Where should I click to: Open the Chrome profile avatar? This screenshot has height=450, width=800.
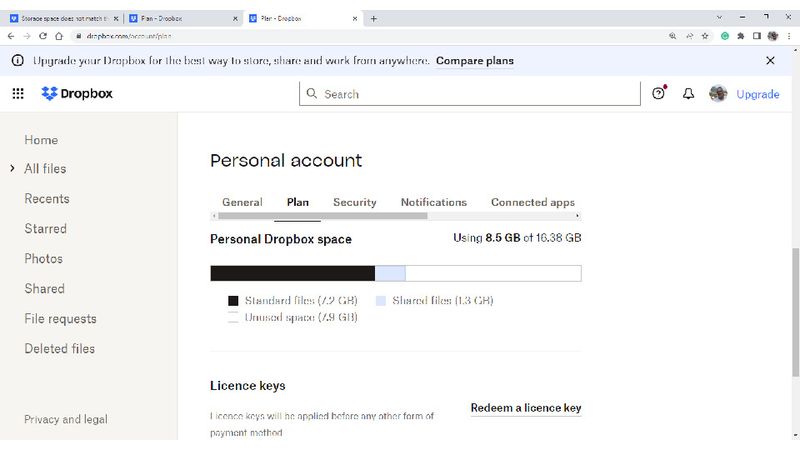coord(773,36)
